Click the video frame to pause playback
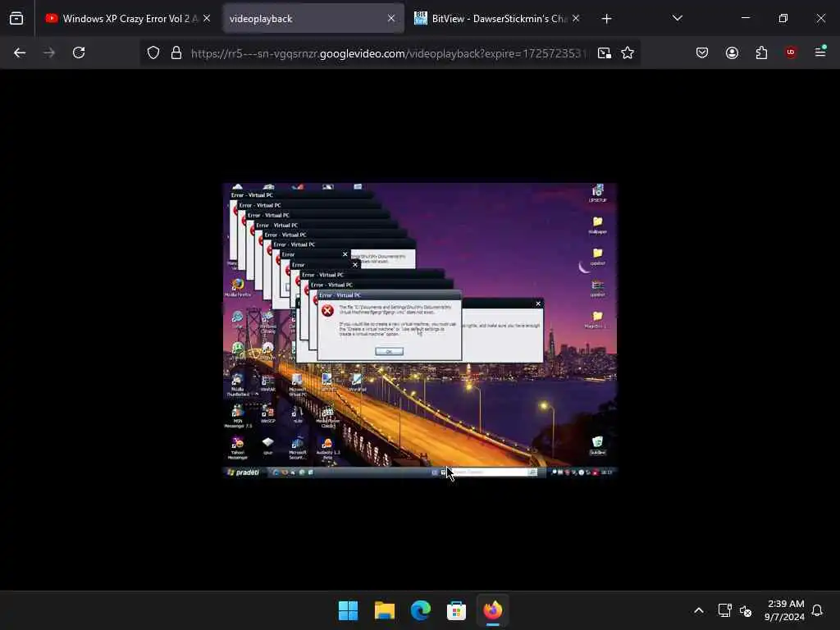Image resolution: width=840 pixels, height=630 pixels. pos(420,330)
